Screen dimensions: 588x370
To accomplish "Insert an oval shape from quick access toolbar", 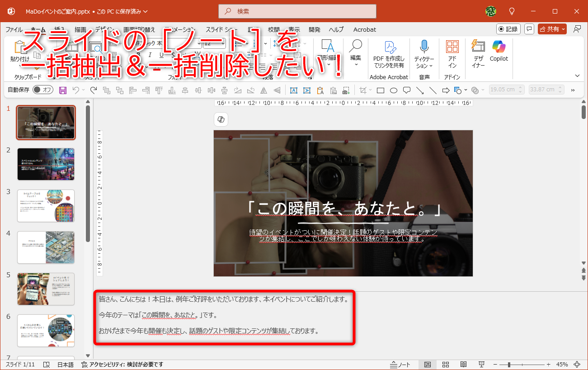I will coord(393,90).
